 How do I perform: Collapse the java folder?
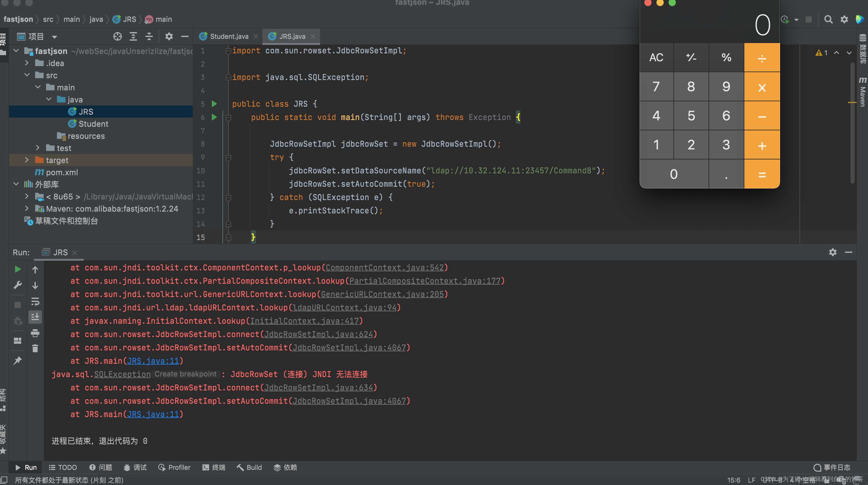49,99
